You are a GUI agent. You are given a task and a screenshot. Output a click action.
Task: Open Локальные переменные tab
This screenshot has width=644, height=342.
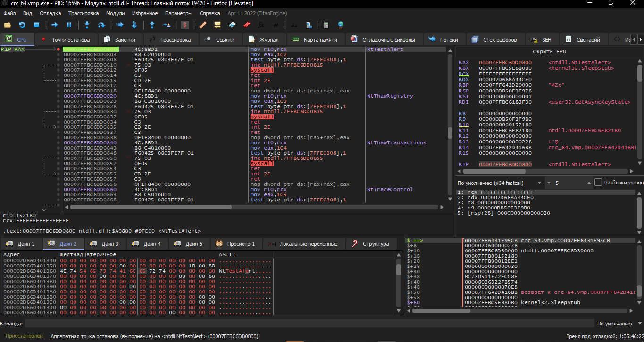click(x=303, y=244)
